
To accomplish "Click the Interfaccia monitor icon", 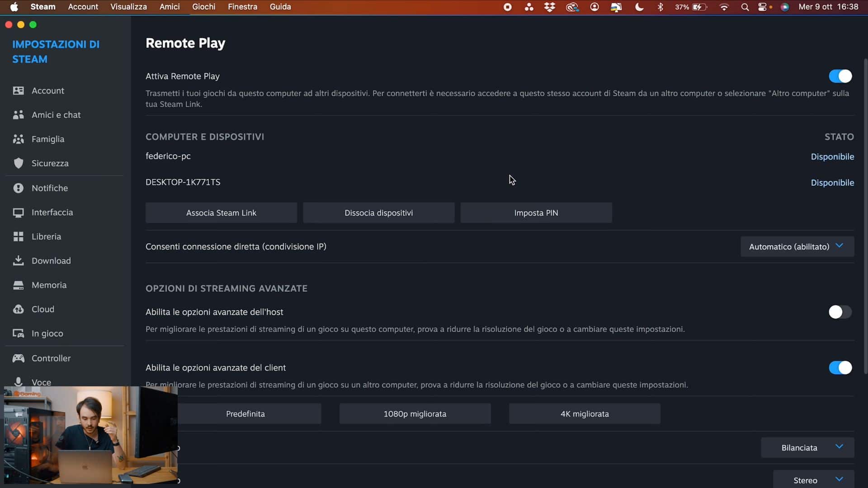I will 18,212.
